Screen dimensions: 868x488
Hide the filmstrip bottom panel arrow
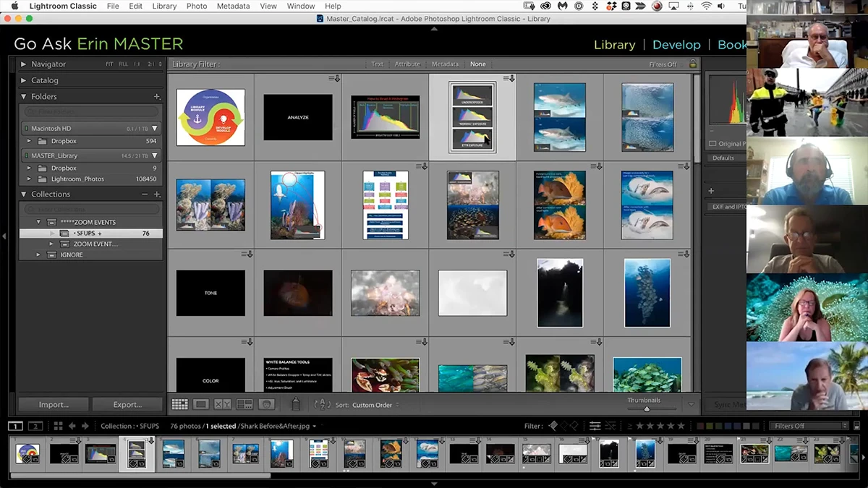pyautogui.click(x=434, y=484)
